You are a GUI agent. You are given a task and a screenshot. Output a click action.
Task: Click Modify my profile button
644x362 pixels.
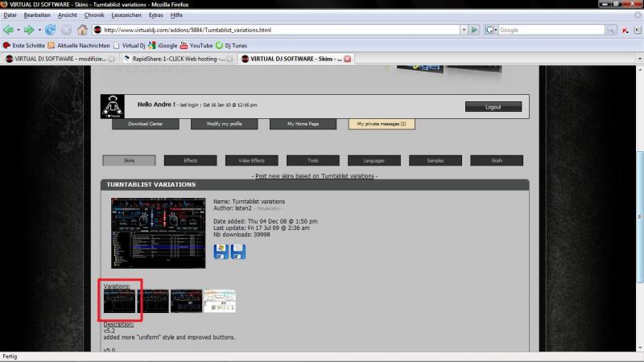pyautogui.click(x=225, y=124)
